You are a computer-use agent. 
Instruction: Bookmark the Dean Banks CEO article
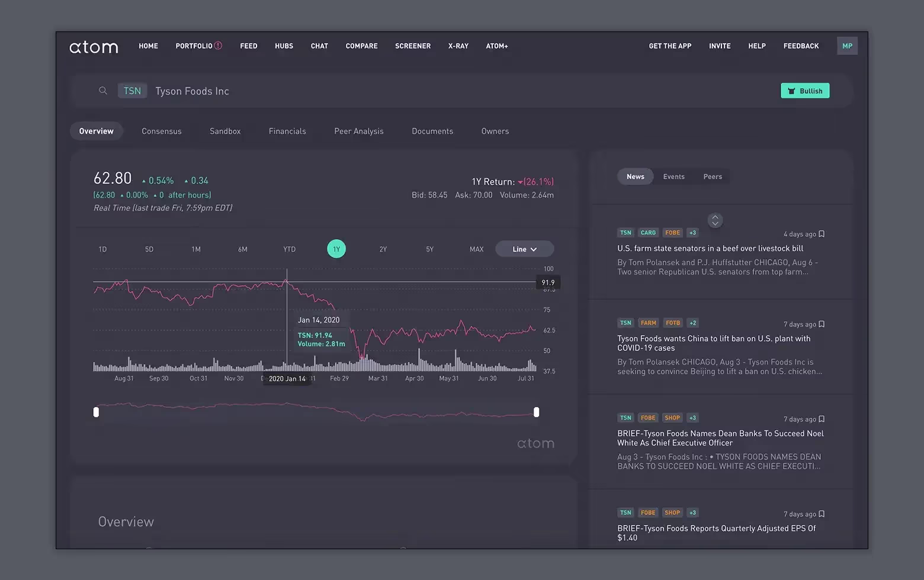pos(822,419)
